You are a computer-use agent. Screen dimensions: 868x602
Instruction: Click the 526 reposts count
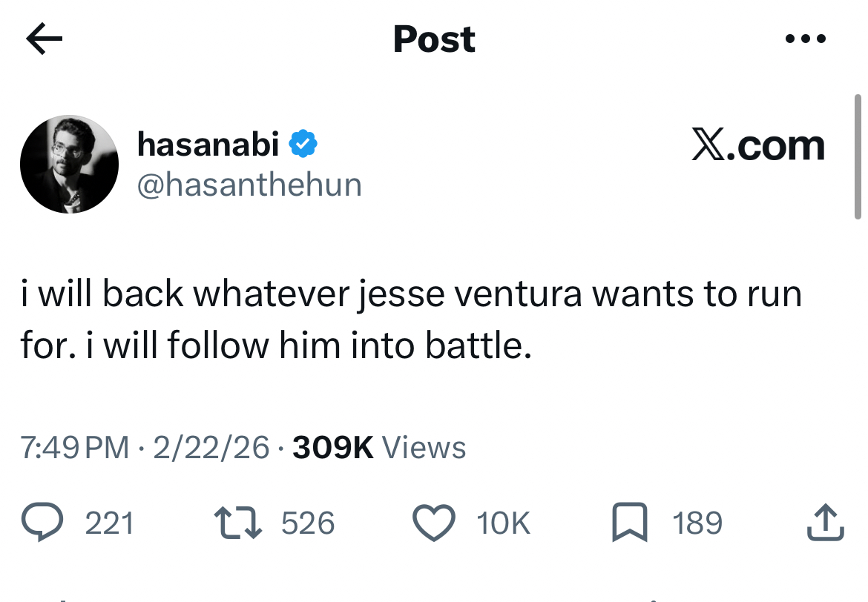point(308,523)
